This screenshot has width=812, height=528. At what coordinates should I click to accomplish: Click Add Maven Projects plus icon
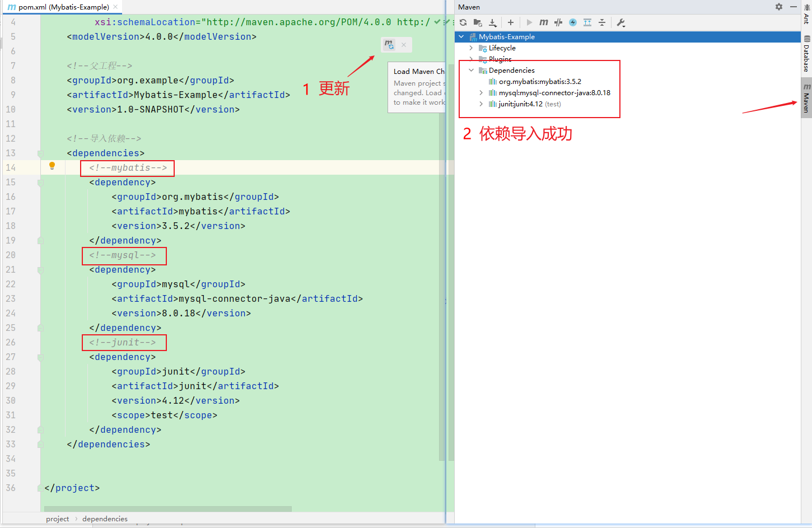coord(511,22)
